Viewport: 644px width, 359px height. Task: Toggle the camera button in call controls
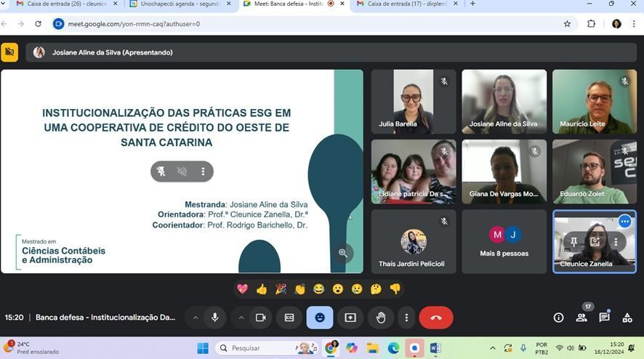[260, 318]
